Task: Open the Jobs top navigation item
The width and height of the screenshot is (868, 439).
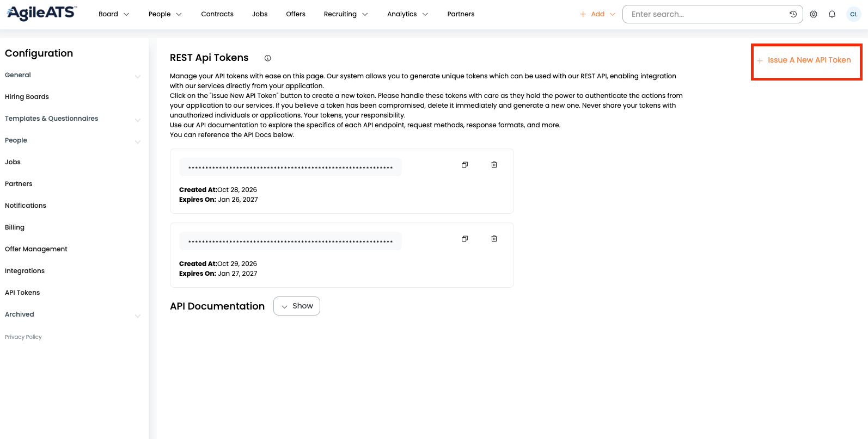Action: pos(260,14)
